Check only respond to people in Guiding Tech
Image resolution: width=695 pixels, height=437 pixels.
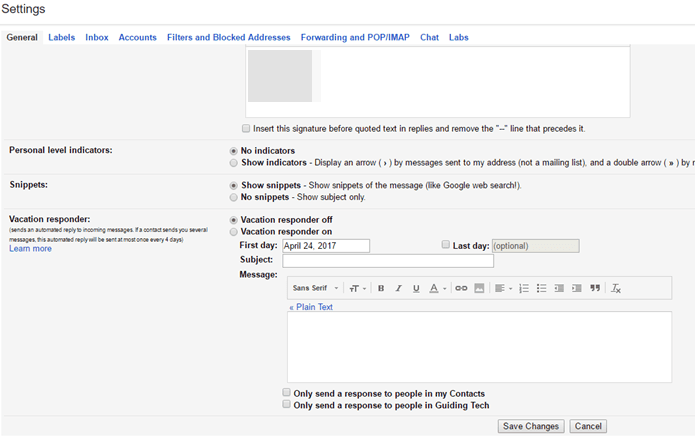286,404
